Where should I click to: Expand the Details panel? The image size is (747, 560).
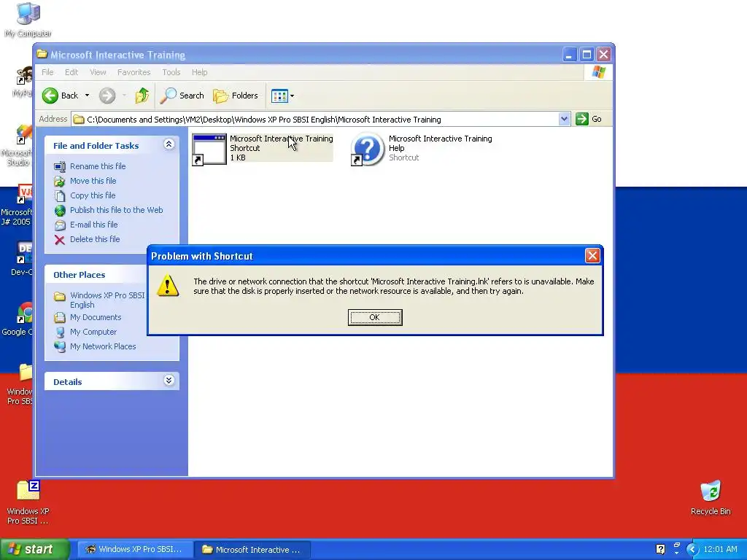pos(169,381)
